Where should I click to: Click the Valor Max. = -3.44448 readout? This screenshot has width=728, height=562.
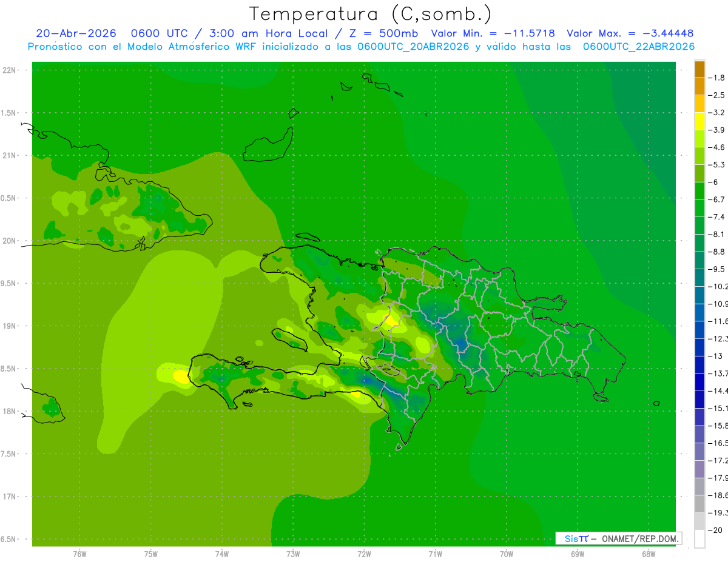(x=630, y=33)
